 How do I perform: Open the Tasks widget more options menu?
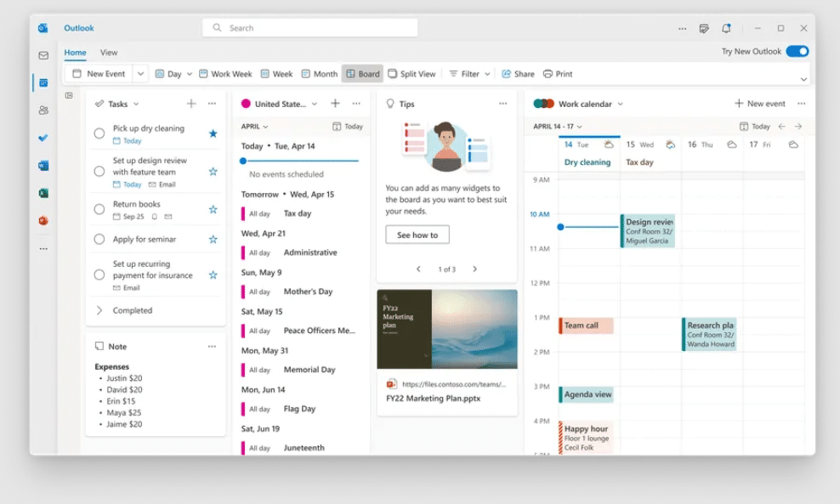pyautogui.click(x=213, y=104)
